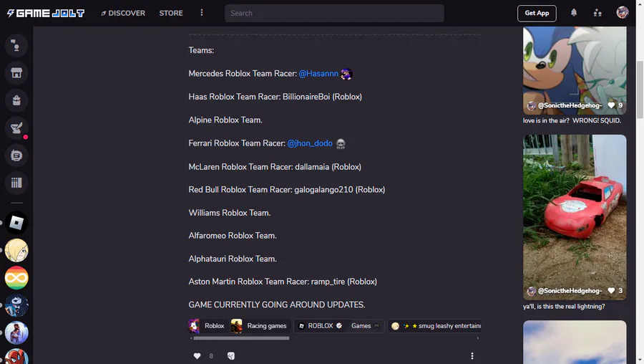Like the post with the heart icon
644x364 pixels.
pos(197,356)
